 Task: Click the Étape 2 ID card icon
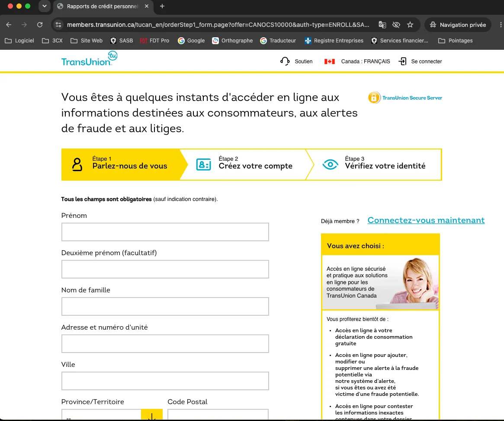[x=203, y=165]
